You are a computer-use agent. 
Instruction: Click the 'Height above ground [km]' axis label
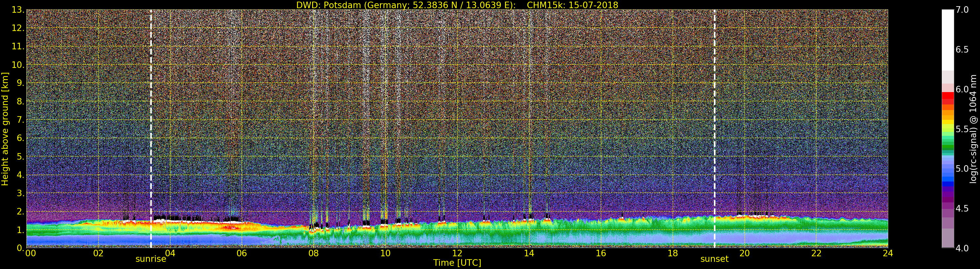tap(5, 129)
